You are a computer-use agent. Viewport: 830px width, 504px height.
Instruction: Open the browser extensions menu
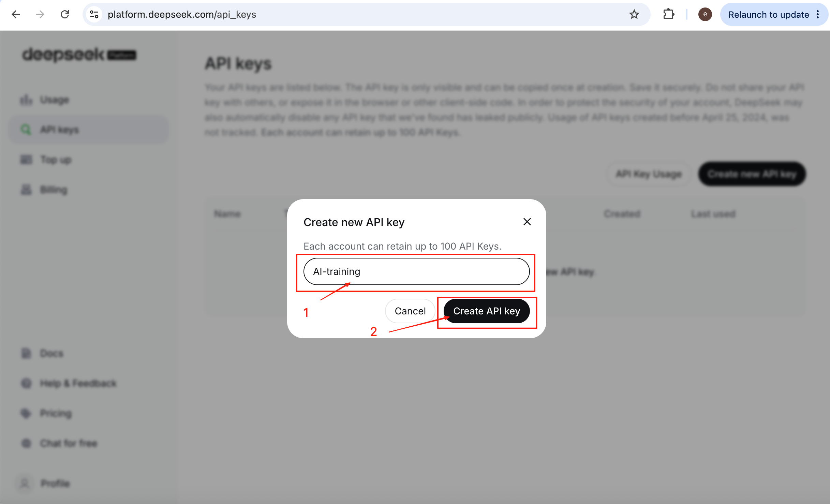tap(669, 14)
